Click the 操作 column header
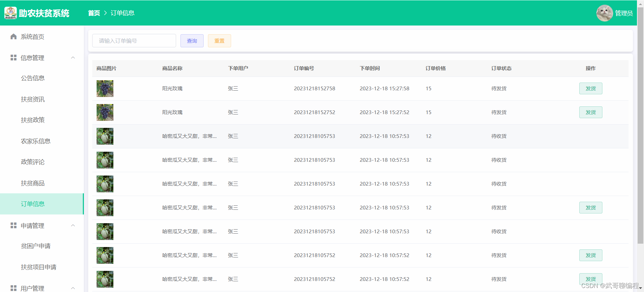 click(591, 68)
